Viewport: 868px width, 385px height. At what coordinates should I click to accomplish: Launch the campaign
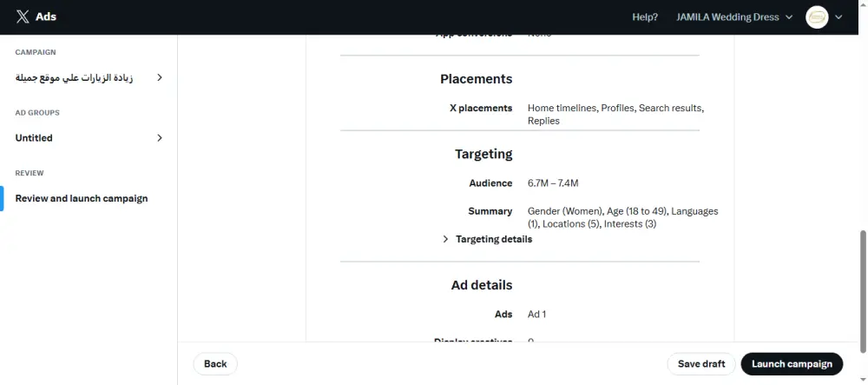coord(792,364)
